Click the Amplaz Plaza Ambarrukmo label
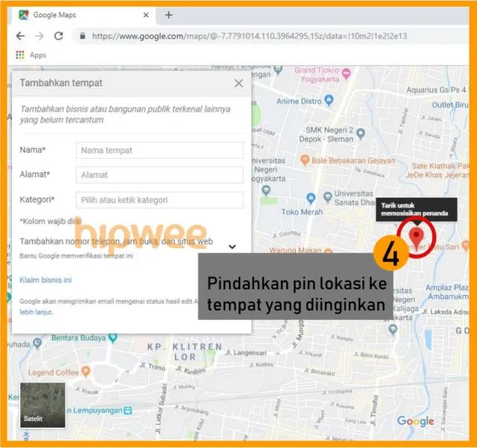 click(x=447, y=292)
